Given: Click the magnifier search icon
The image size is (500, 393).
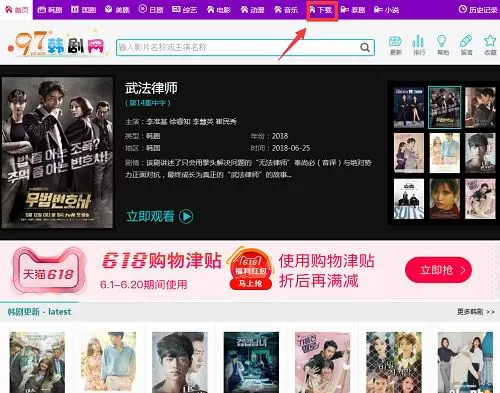Looking at the screenshot, I should [x=365, y=47].
